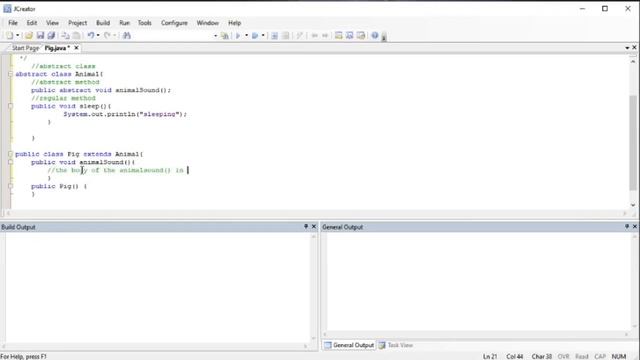Open the editor tab list dropdown arrow

(x=627, y=48)
